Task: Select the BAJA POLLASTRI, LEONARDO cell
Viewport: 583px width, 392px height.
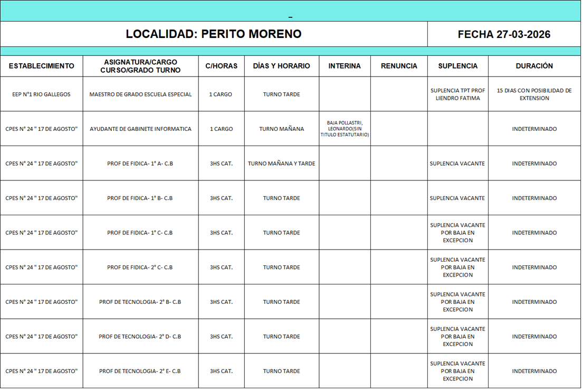Action: pos(345,129)
